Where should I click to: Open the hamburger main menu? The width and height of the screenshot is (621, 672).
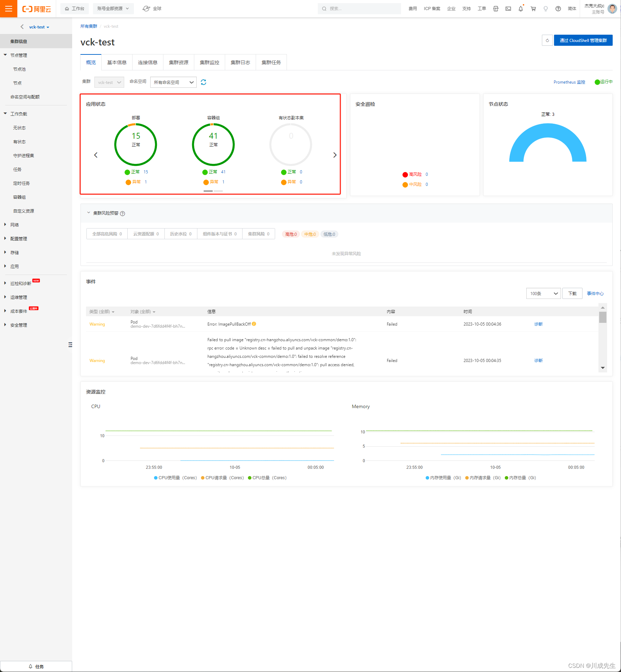(x=9, y=9)
